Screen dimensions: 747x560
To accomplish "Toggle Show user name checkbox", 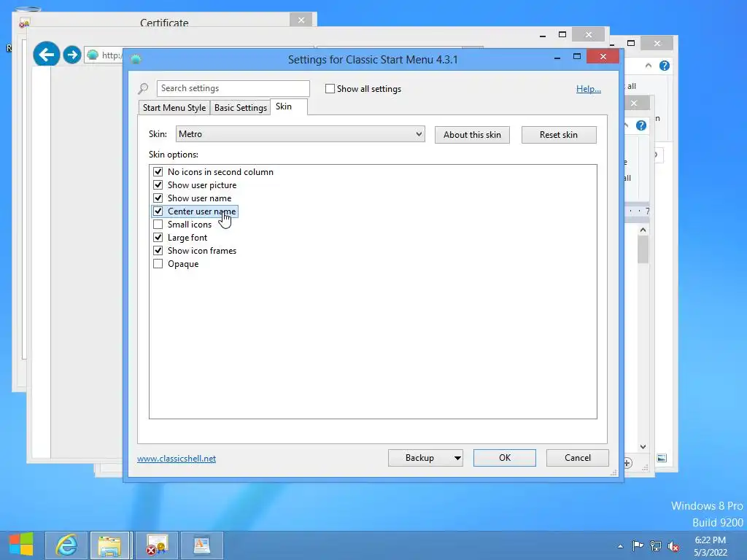I will coord(158,198).
